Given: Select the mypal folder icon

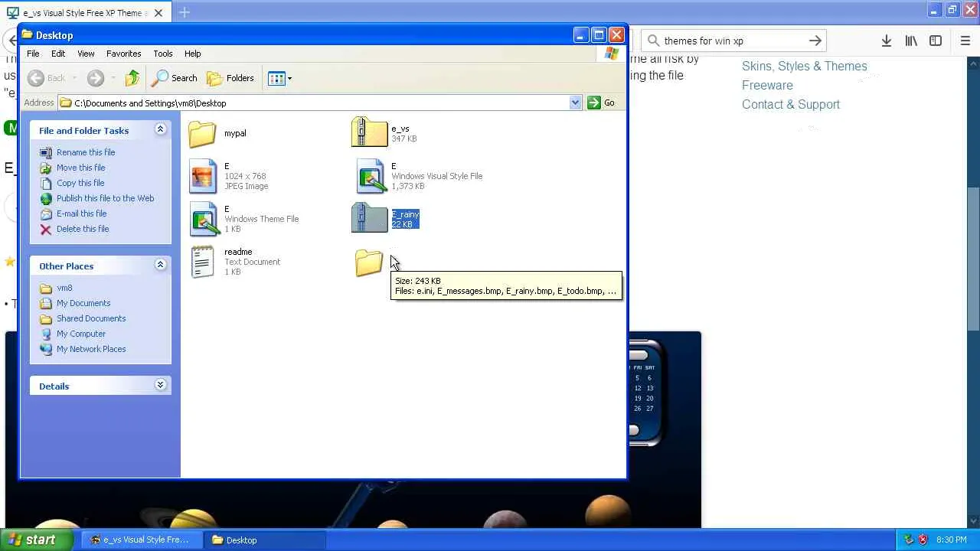Looking at the screenshot, I should pos(203,134).
